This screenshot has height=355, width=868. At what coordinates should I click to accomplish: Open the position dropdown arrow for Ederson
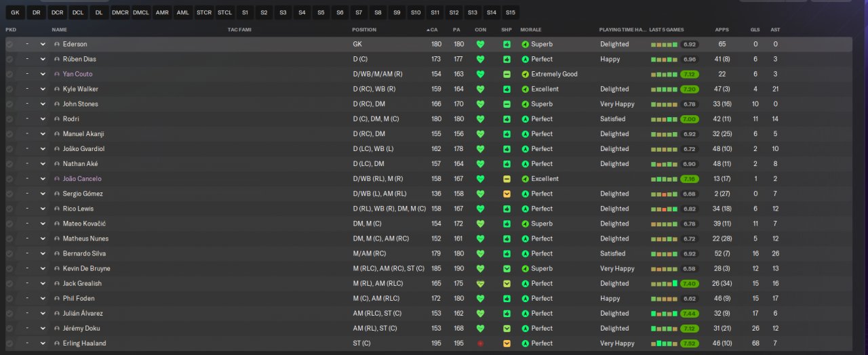(x=43, y=44)
